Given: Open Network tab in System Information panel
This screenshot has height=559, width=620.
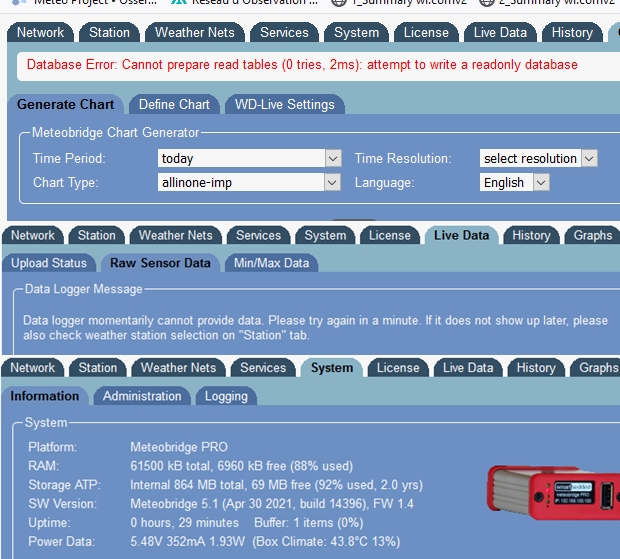Looking at the screenshot, I should pyautogui.click(x=32, y=368).
